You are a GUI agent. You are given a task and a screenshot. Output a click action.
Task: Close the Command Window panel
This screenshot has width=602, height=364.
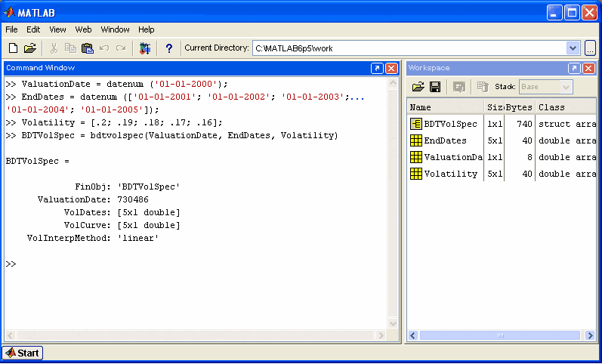coord(391,68)
